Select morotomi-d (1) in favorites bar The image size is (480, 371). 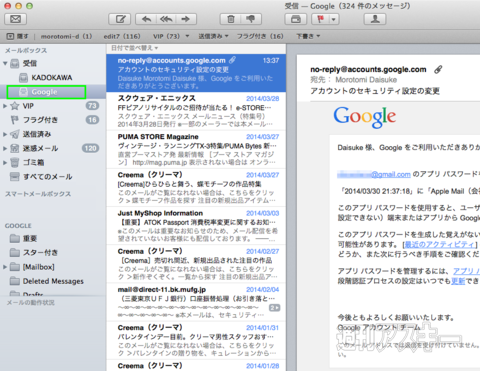click(66, 36)
